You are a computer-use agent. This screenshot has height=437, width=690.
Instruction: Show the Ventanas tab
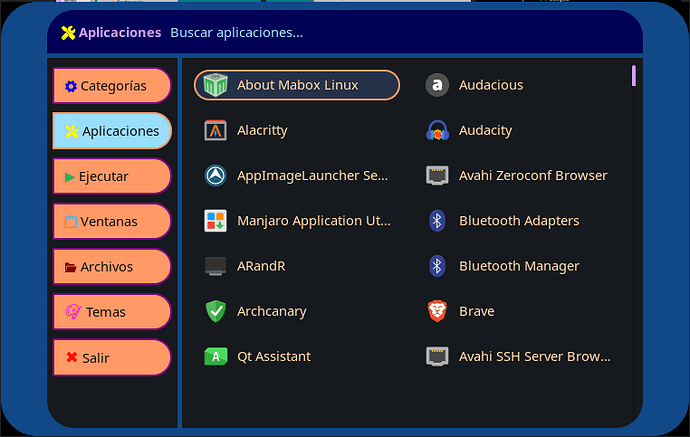pos(112,221)
